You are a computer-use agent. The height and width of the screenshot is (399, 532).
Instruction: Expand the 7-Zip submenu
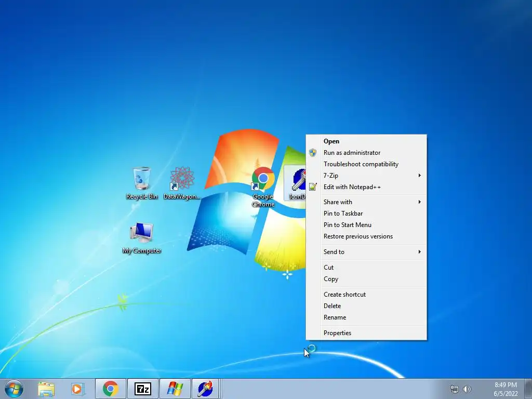(x=366, y=176)
